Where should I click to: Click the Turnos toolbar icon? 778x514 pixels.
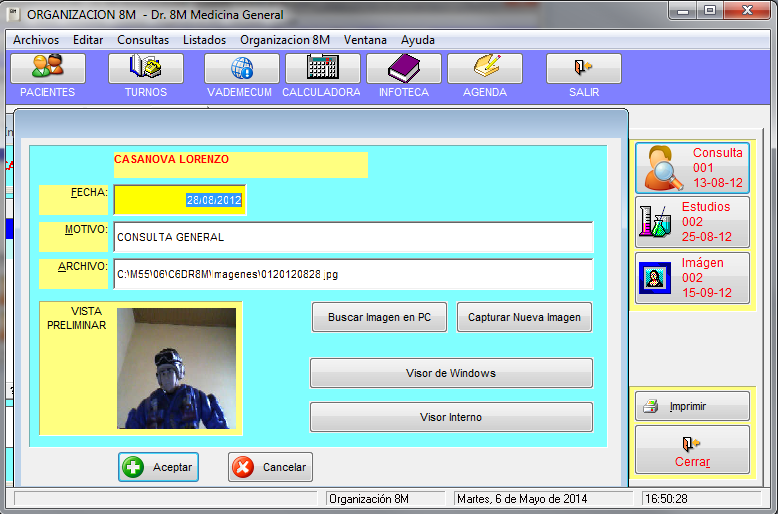point(146,68)
